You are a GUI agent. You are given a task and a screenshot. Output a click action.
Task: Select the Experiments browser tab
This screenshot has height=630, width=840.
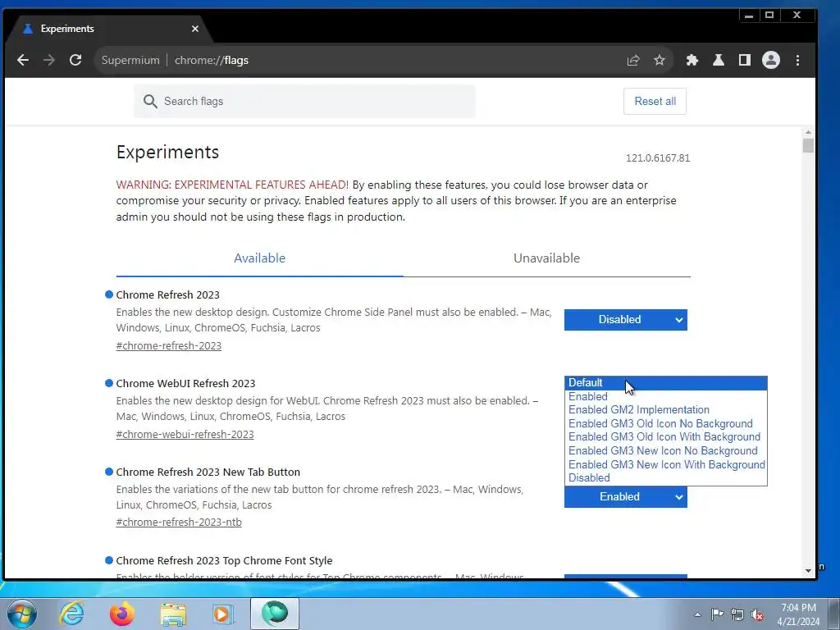pos(107,29)
